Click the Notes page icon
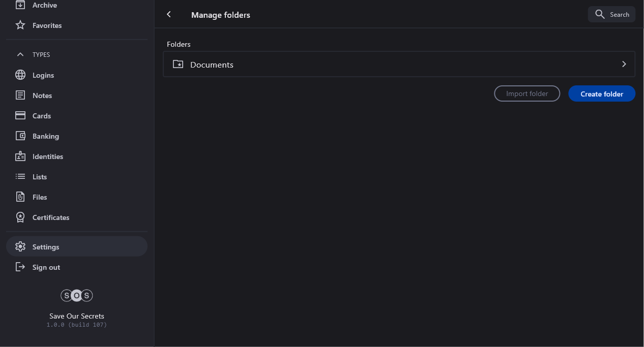This screenshot has height=347, width=644. [20, 96]
